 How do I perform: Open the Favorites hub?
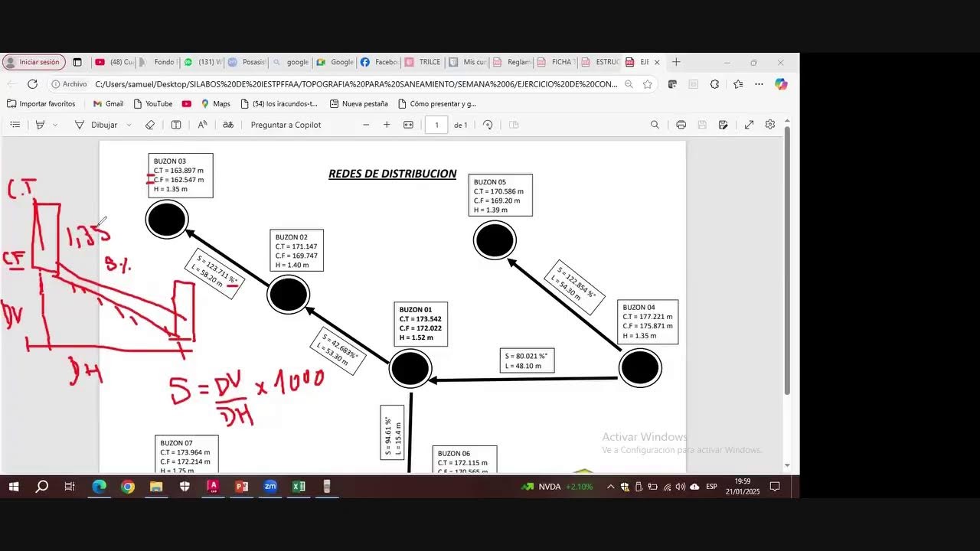coord(737,84)
